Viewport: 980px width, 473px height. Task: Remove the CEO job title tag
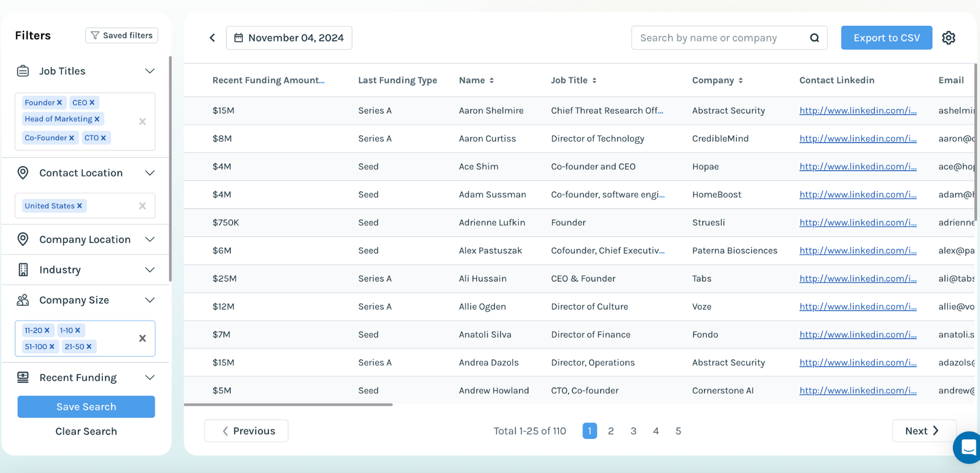[92, 103]
